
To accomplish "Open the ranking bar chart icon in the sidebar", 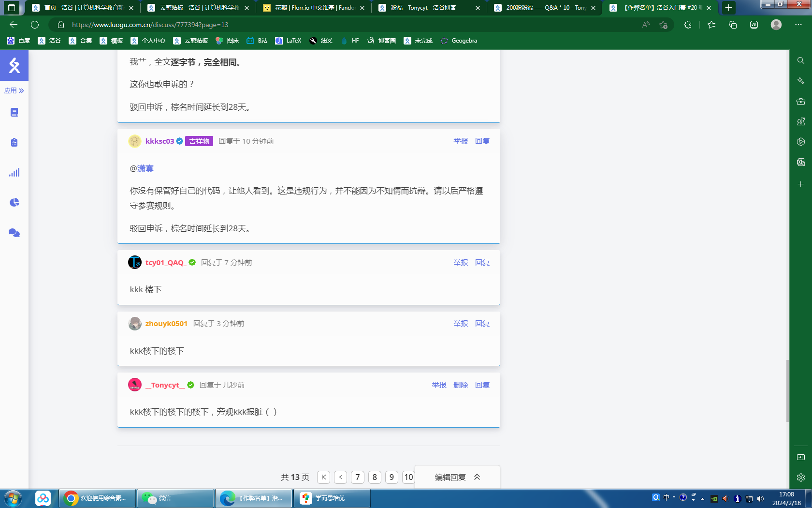I will pyautogui.click(x=14, y=173).
